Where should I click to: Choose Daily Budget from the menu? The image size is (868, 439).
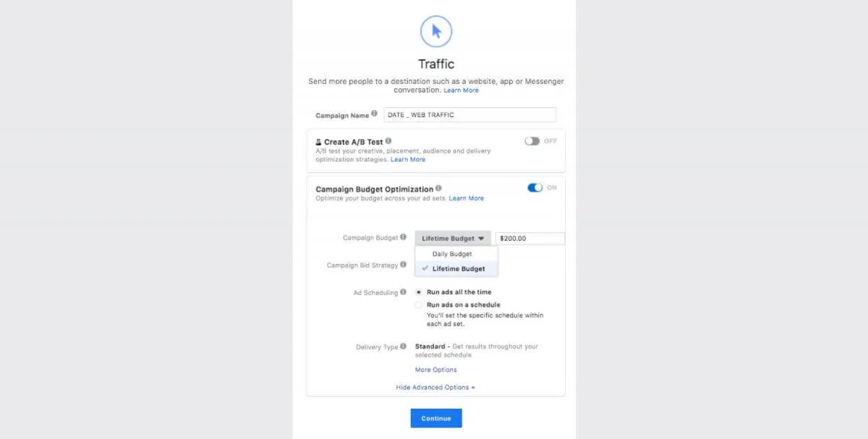pyautogui.click(x=452, y=254)
